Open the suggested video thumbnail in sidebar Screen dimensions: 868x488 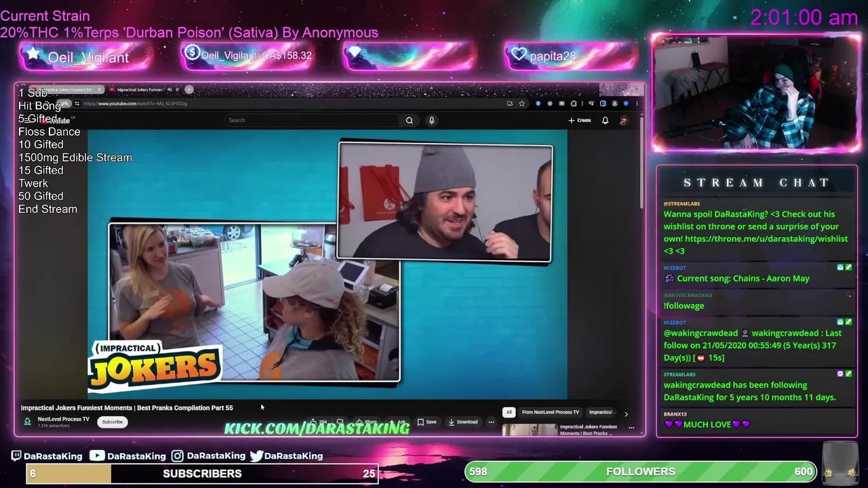[x=530, y=430]
